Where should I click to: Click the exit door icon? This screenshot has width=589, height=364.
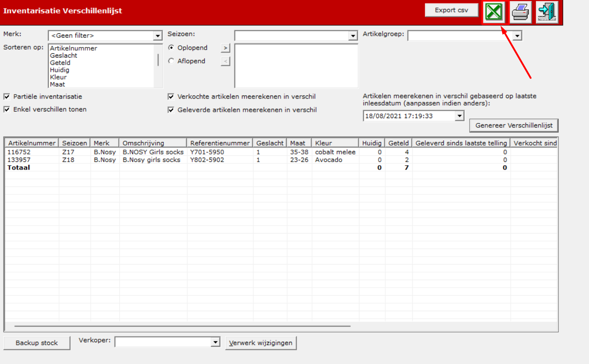547,12
